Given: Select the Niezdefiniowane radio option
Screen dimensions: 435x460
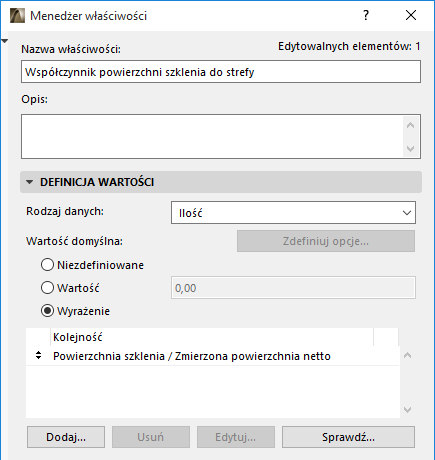Looking at the screenshot, I should coord(47,265).
